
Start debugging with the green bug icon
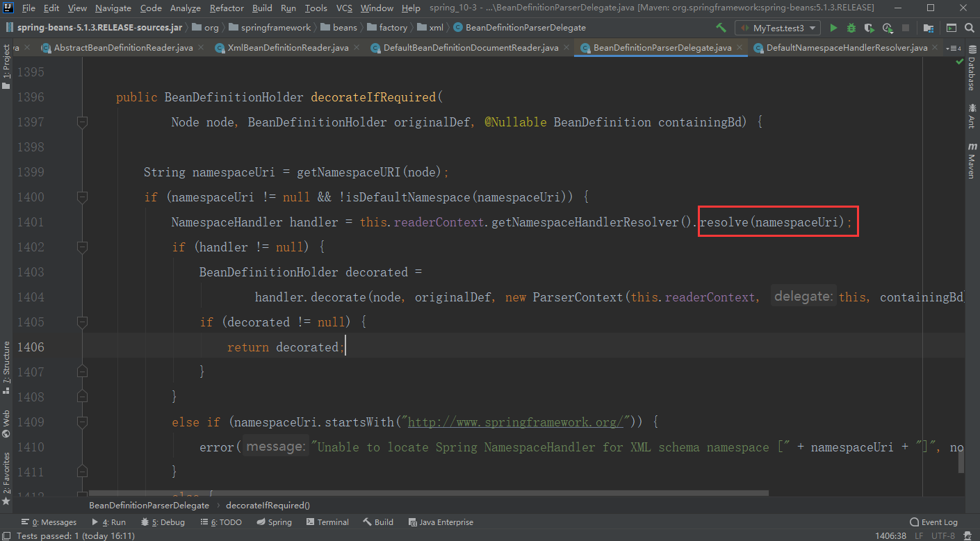851,28
